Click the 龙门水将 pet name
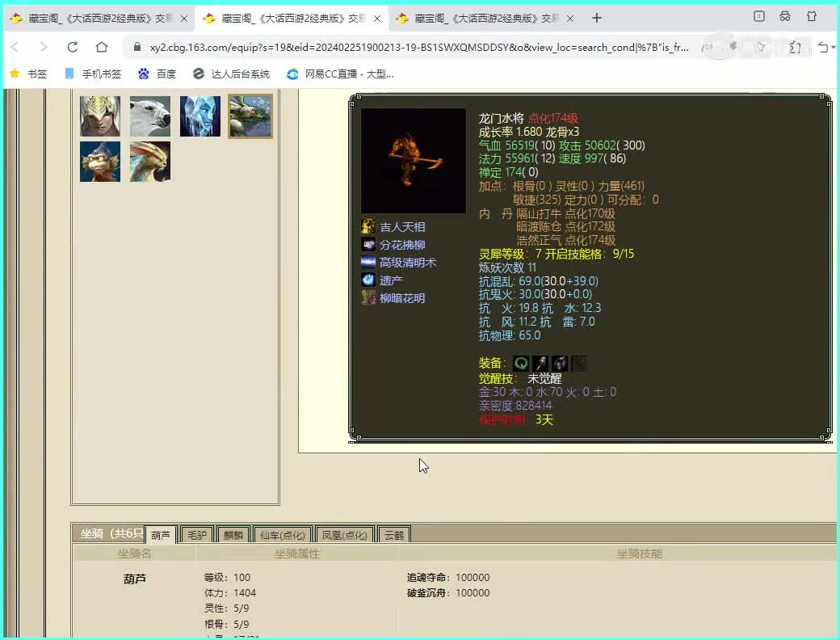This screenshot has width=840, height=640. click(501, 118)
